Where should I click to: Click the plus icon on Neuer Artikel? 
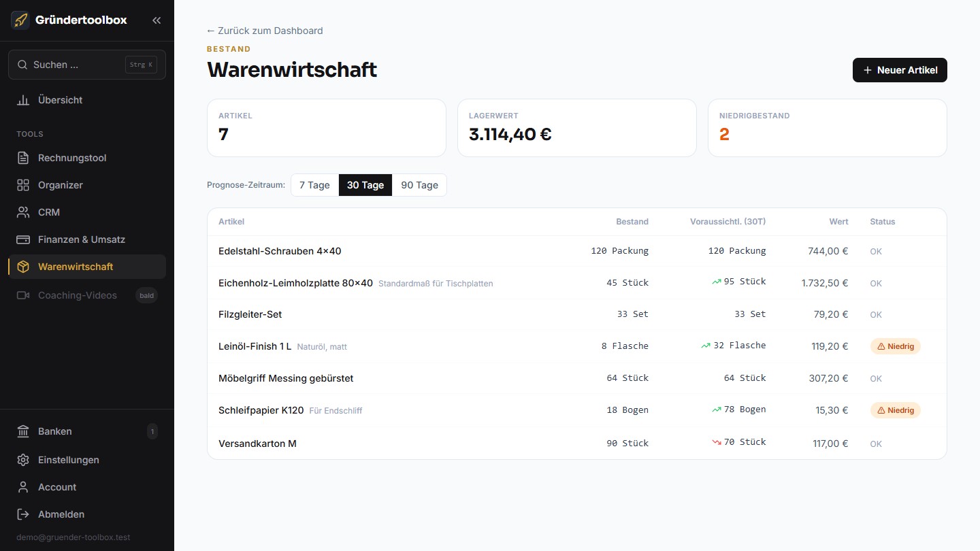867,70
